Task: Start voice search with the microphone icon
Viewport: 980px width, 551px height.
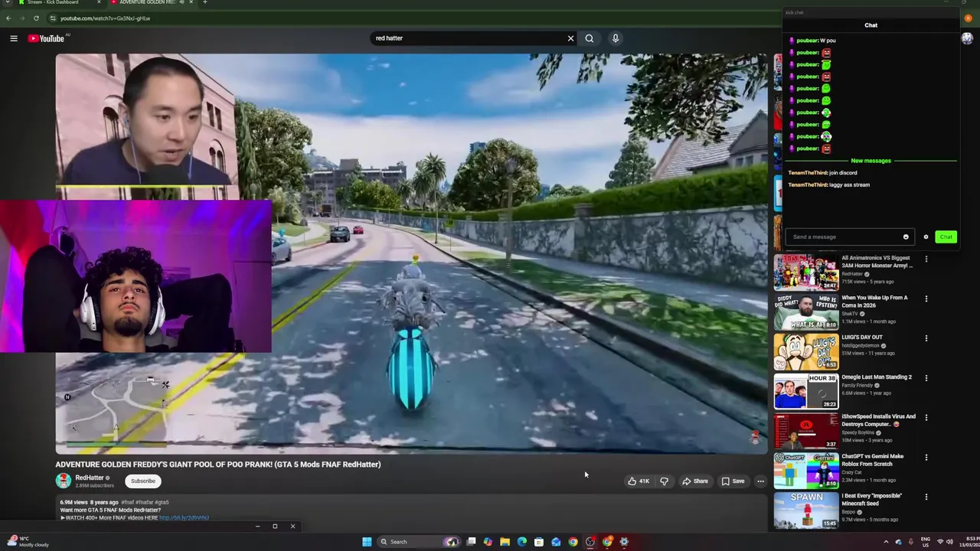Action: coord(615,38)
